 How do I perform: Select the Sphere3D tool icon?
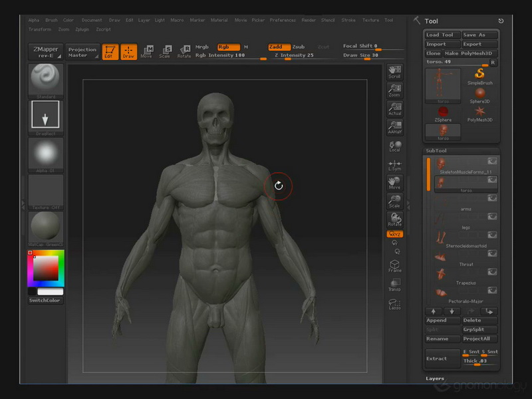click(479, 94)
